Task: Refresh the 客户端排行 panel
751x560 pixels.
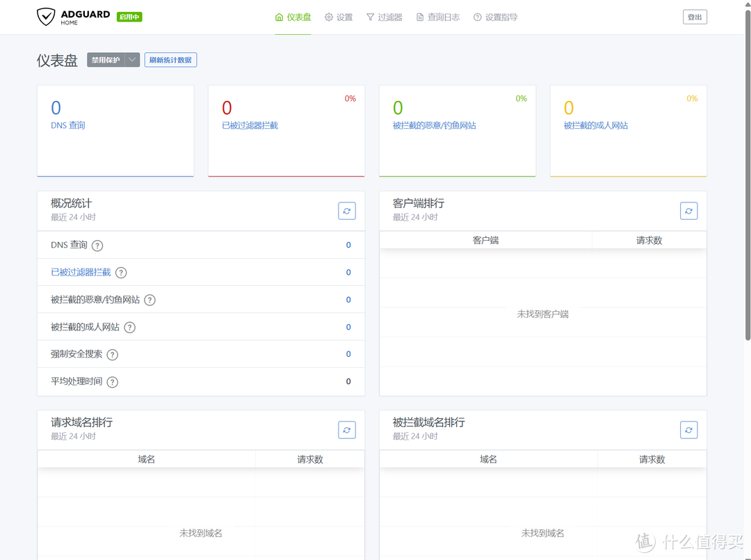Action: click(688, 211)
